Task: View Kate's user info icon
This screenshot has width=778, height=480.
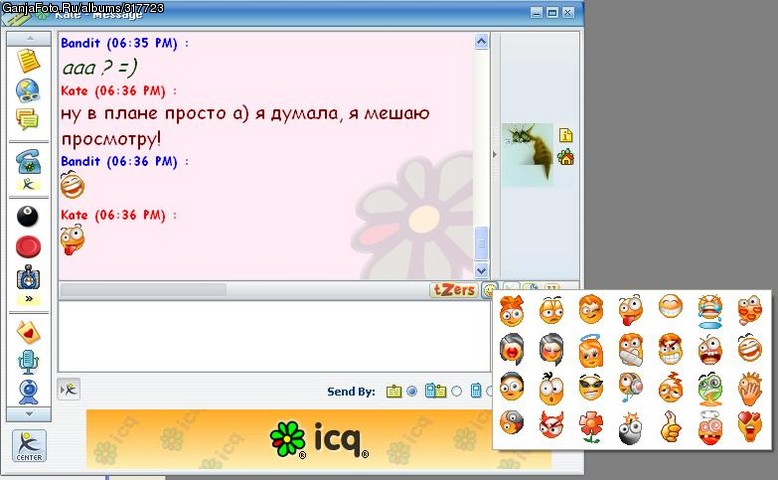Action: (566, 135)
